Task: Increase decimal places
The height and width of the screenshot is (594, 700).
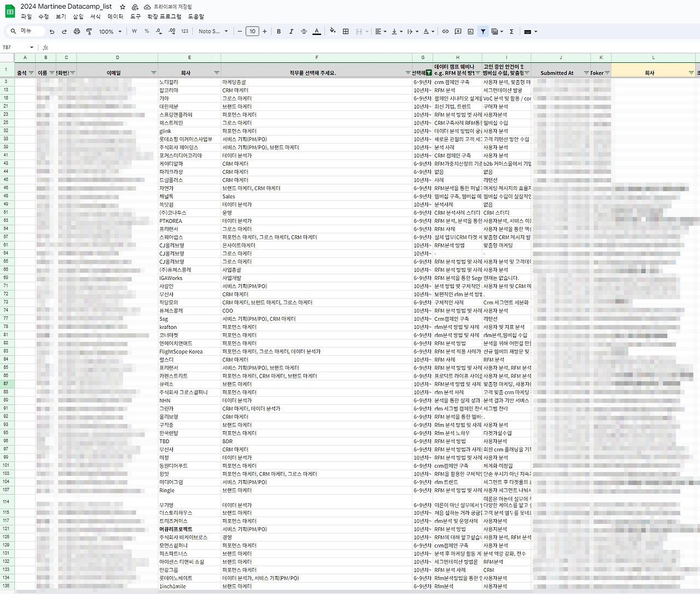Action: [x=172, y=32]
